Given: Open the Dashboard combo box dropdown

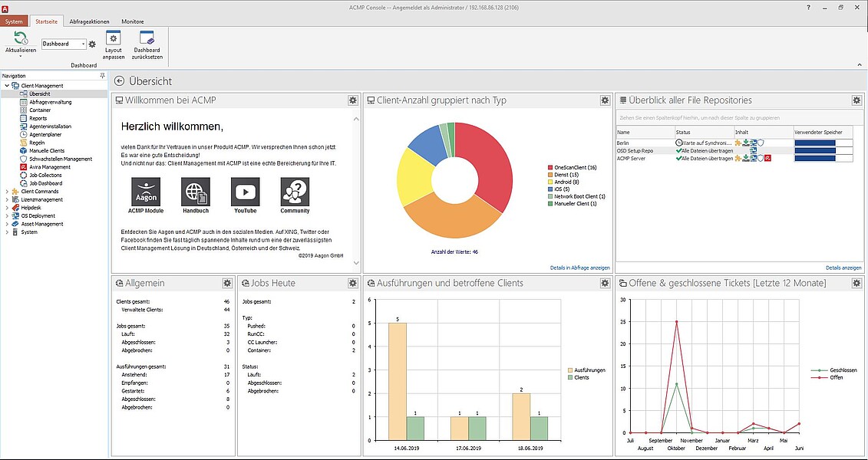Looking at the screenshot, I should click(x=83, y=44).
